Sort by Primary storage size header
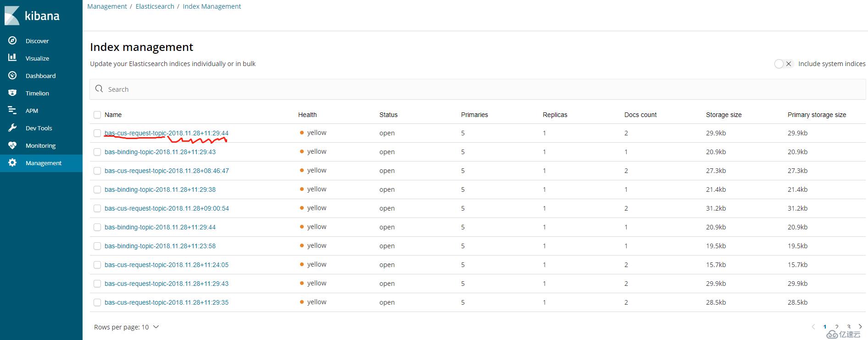 pos(817,115)
